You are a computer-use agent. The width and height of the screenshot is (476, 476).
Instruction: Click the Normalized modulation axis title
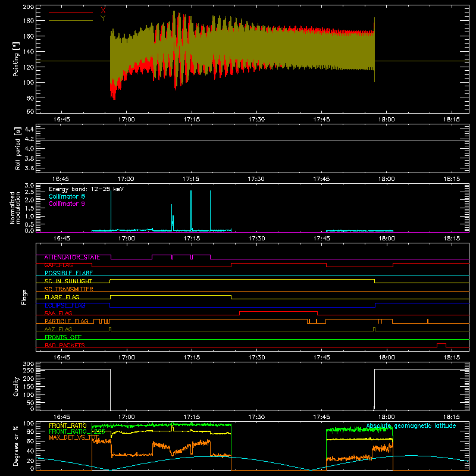point(15,208)
